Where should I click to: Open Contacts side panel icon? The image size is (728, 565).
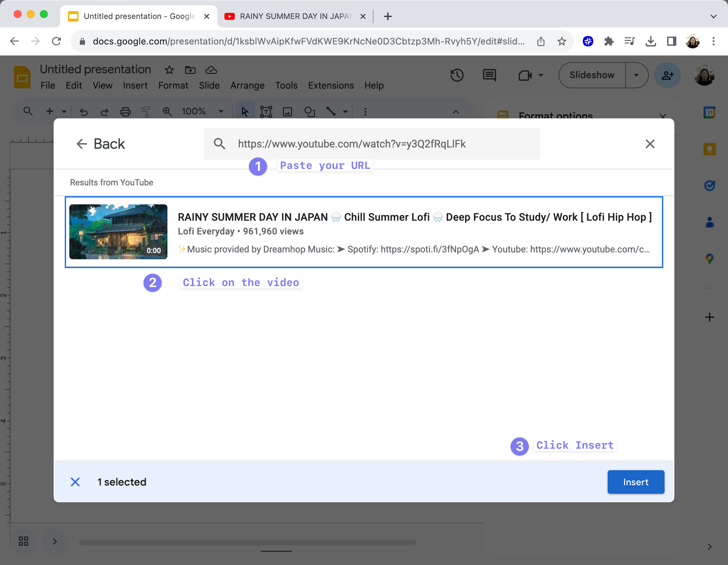[709, 222]
